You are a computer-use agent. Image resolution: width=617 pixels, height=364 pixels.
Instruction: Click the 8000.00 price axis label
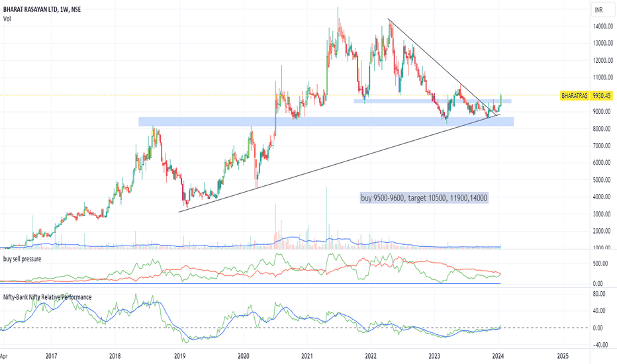tap(602, 128)
